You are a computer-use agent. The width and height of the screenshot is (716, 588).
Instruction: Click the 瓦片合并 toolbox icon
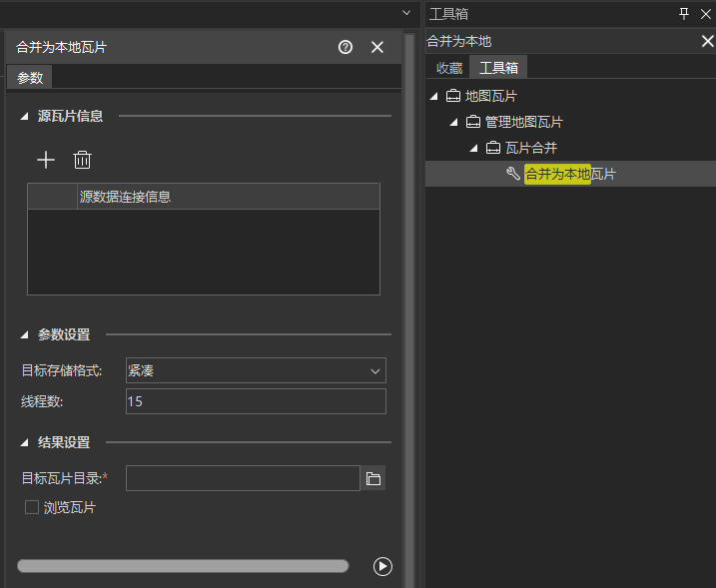coord(493,148)
